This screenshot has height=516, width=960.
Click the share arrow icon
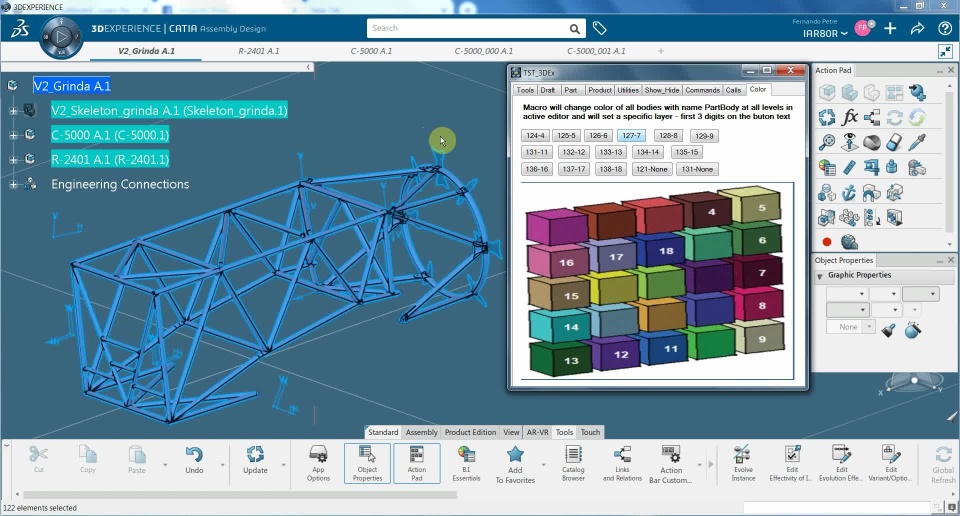917,28
